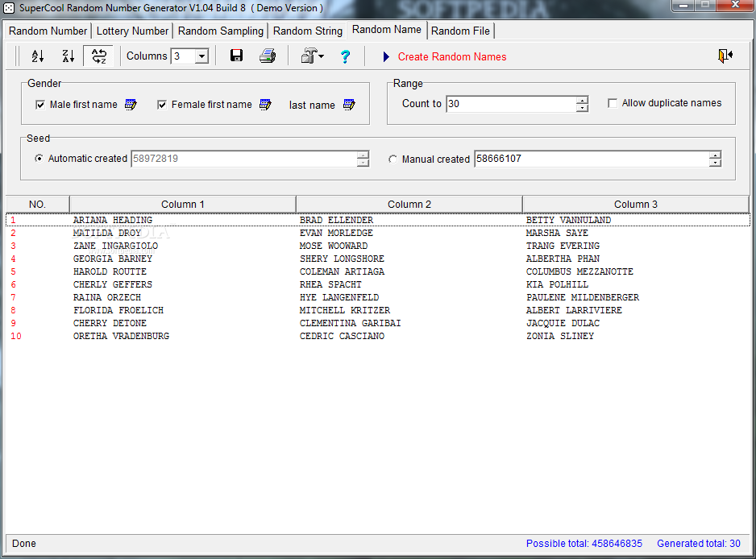Edit the female first name list

click(x=265, y=105)
